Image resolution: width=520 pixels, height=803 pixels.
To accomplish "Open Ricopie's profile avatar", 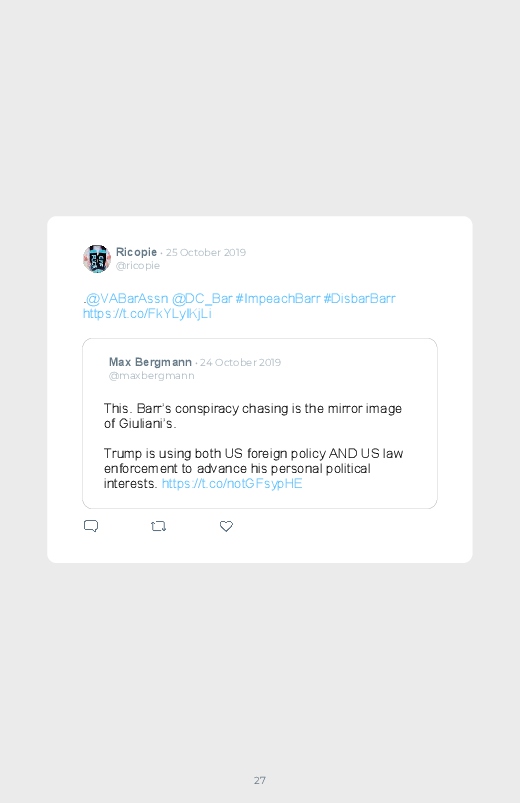I will coord(97,259).
